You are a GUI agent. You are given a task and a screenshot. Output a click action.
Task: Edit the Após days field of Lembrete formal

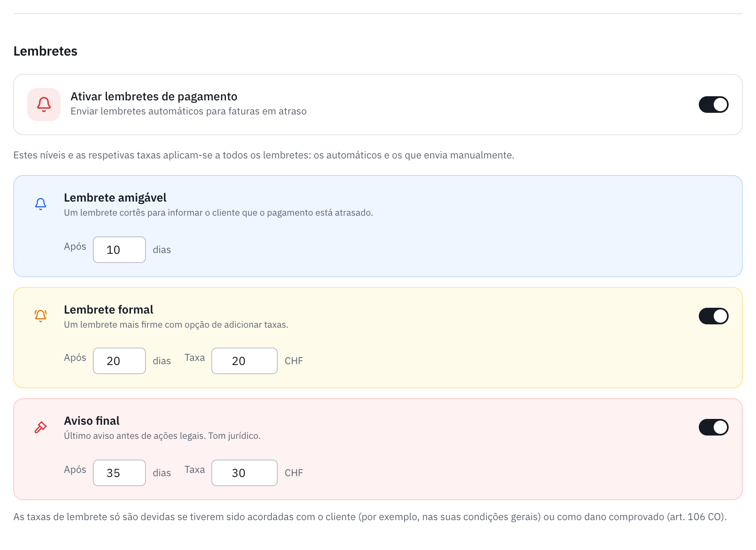click(119, 361)
